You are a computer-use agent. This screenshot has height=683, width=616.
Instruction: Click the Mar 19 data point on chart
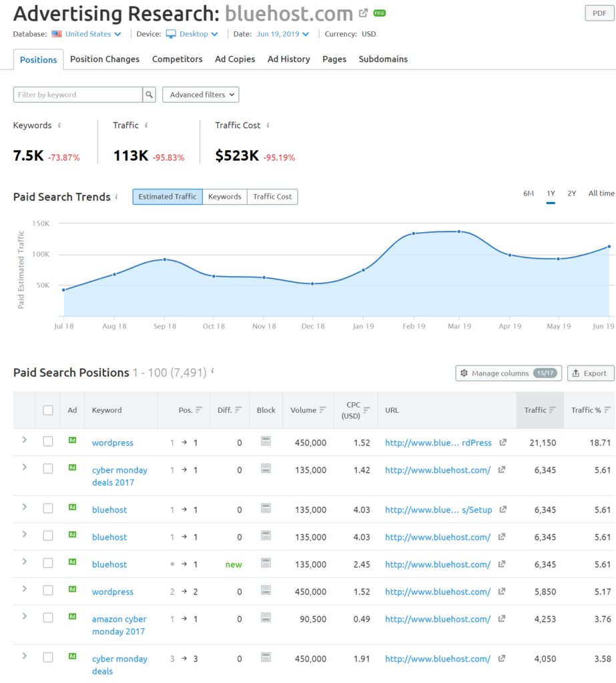[x=459, y=231]
